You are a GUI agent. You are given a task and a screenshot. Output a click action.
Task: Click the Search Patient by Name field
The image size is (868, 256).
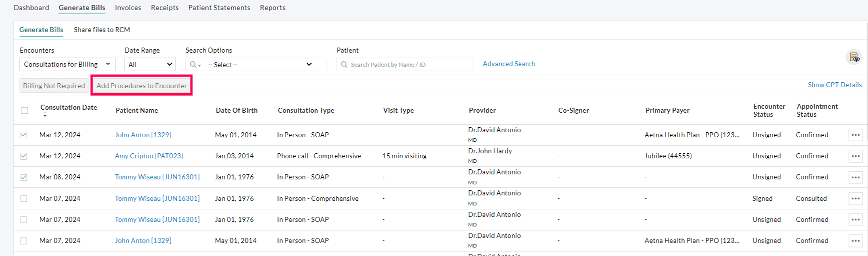point(407,65)
